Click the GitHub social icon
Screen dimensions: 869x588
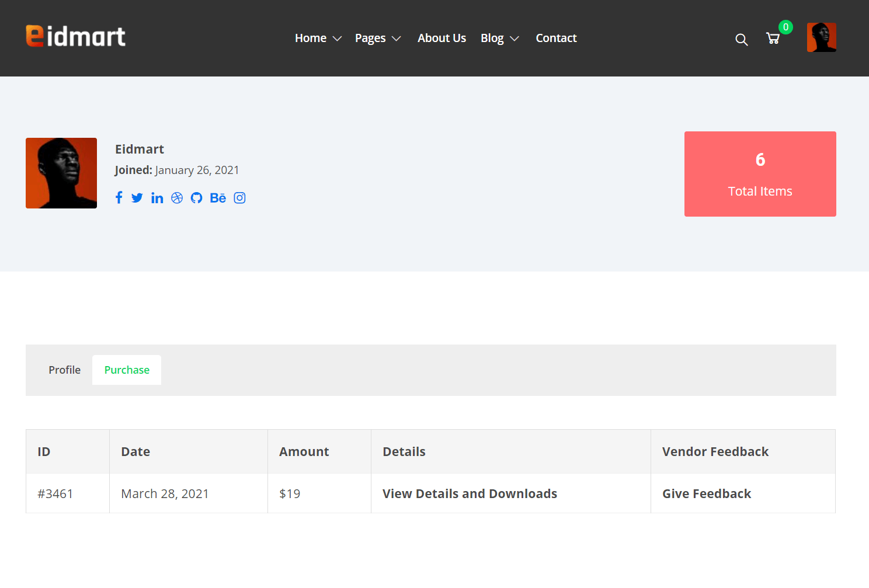[197, 197]
